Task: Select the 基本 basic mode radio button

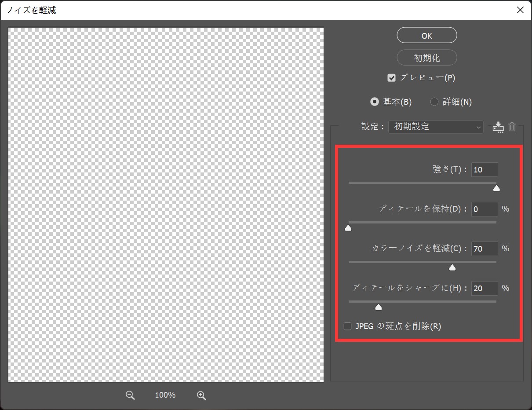Action: pyautogui.click(x=374, y=102)
